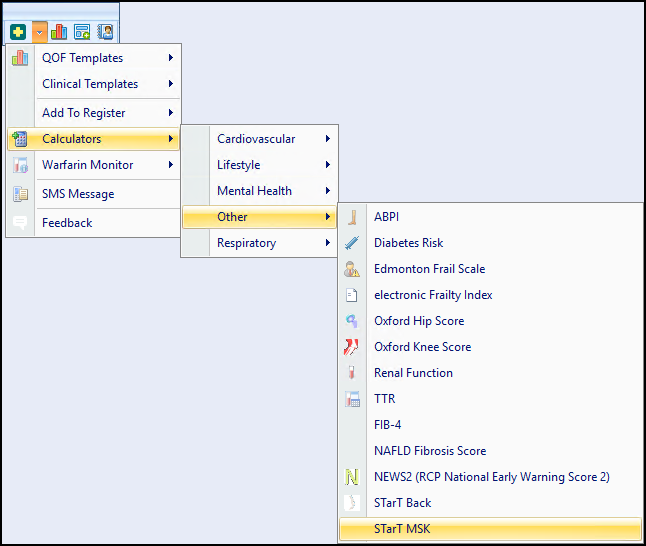This screenshot has height=546, width=646.
Task: Launch the Renal Function calculator
Action: click(413, 373)
